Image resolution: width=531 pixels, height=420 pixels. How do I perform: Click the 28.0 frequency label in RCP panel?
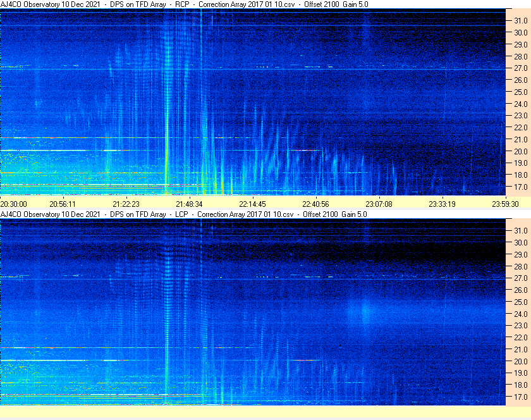(521, 56)
